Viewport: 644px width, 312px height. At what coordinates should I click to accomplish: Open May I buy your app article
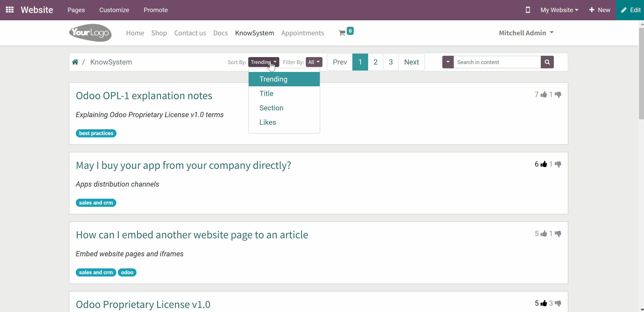(x=183, y=165)
